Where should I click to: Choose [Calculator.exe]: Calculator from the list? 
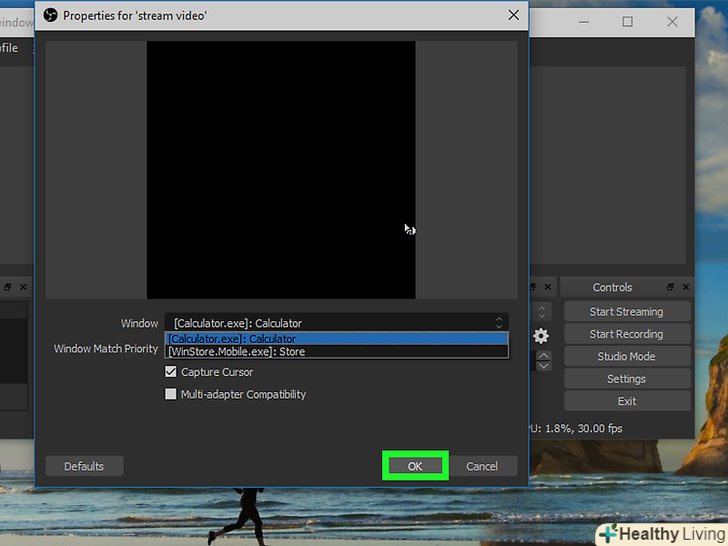[x=336, y=339]
